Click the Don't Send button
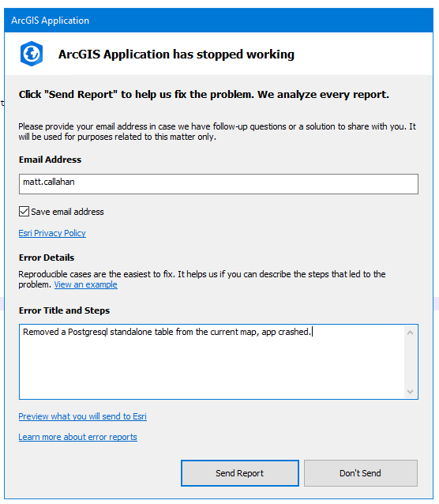This screenshot has width=439, height=504. click(361, 473)
